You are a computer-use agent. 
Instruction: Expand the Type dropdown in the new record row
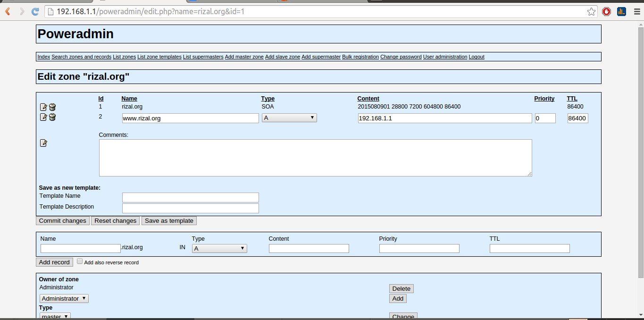coord(219,248)
